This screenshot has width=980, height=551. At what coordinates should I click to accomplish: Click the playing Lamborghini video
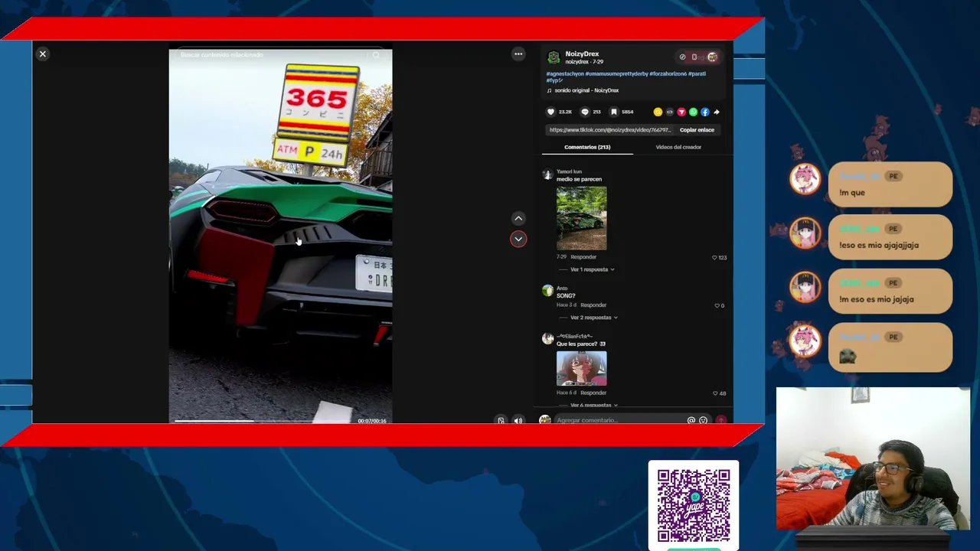[x=280, y=236]
